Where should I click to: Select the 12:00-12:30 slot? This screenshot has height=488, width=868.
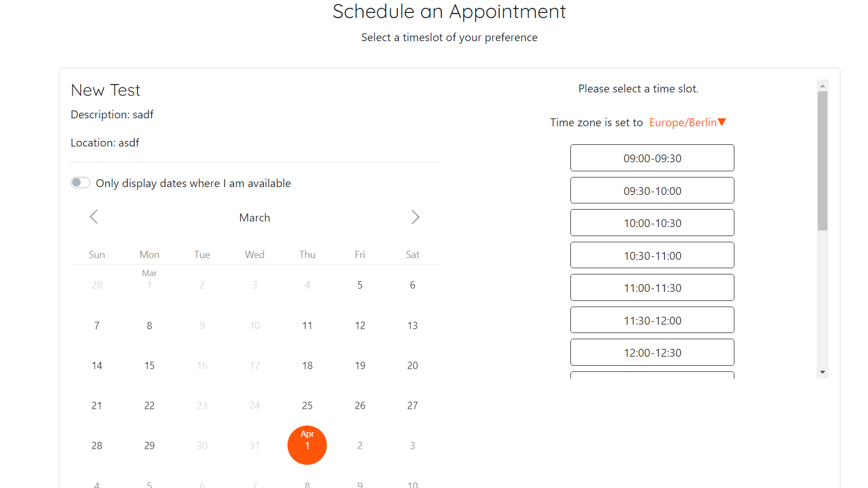coord(652,352)
